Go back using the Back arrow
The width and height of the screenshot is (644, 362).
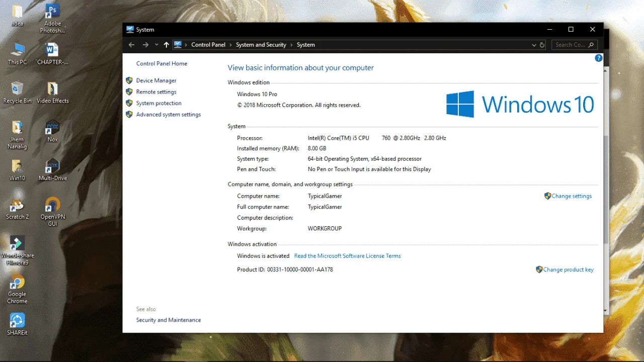tap(132, 45)
